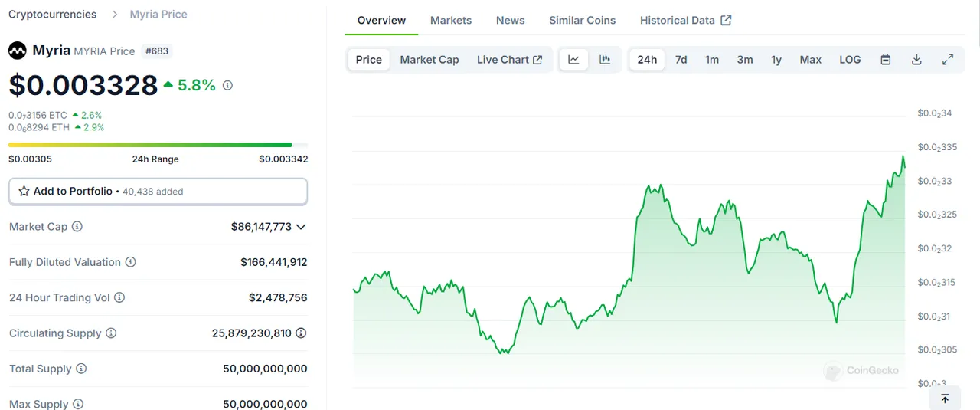Viewport: 980px width, 410px height.
Task: Switch to the Markets tab
Action: (451, 21)
